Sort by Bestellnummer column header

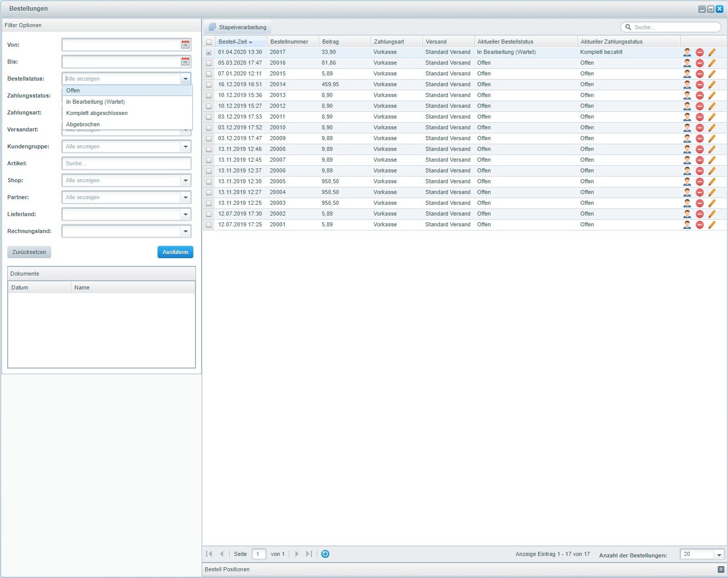coord(293,42)
